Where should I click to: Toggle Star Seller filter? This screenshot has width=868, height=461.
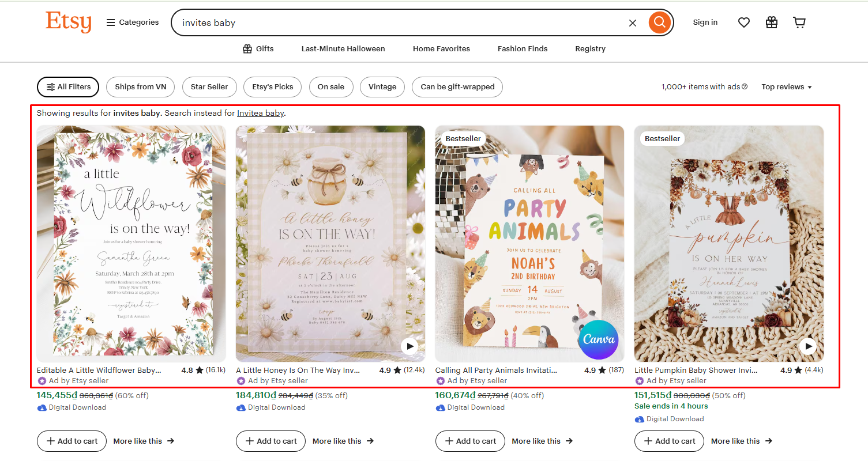[x=209, y=87]
